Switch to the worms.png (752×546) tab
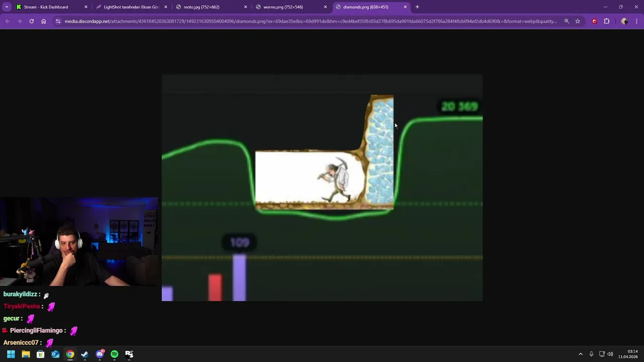 [x=291, y=7]
